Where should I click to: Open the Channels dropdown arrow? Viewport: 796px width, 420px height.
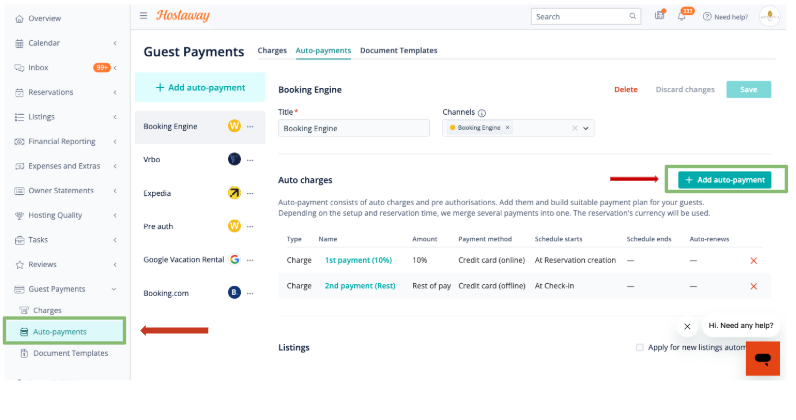click(586, 128)
